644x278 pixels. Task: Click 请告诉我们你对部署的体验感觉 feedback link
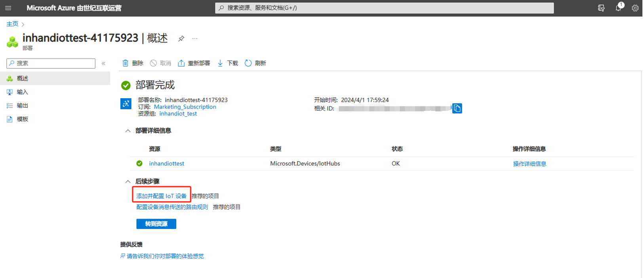click(x=165, y=256)
